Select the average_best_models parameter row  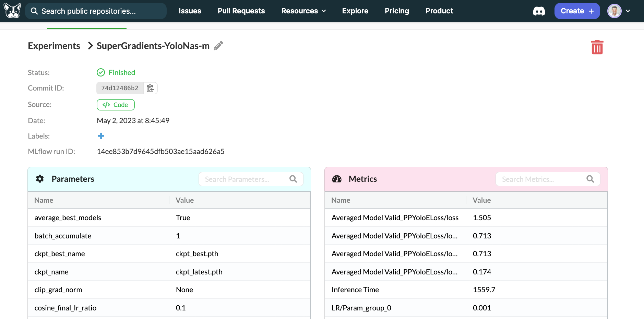169,217
